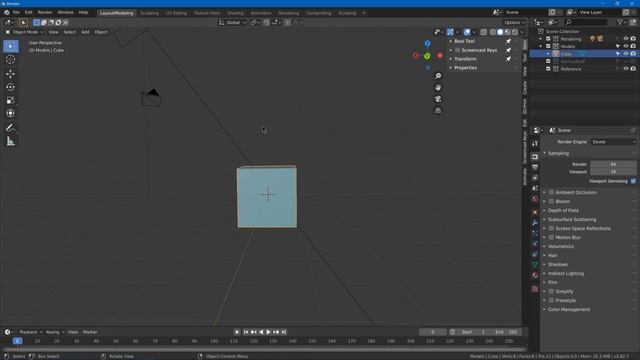This screenshot has width=640, height=360.
Task: Open the Output properties printer tab
Action: pyautogui.click(x=535, y=167)
